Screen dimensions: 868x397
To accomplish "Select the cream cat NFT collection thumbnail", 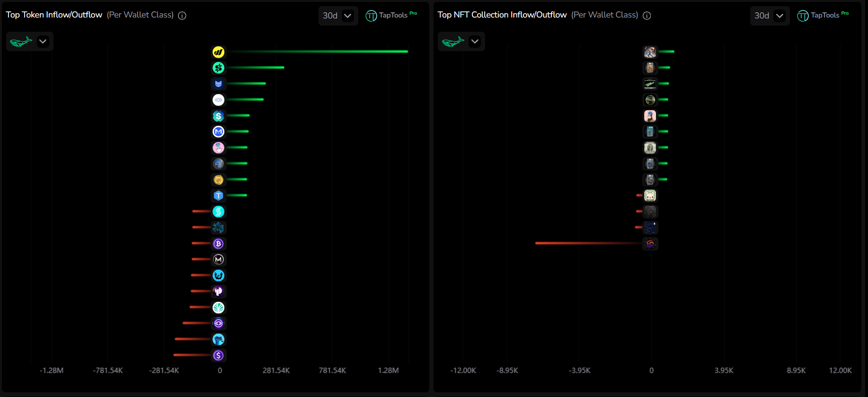I will [650, 195].
